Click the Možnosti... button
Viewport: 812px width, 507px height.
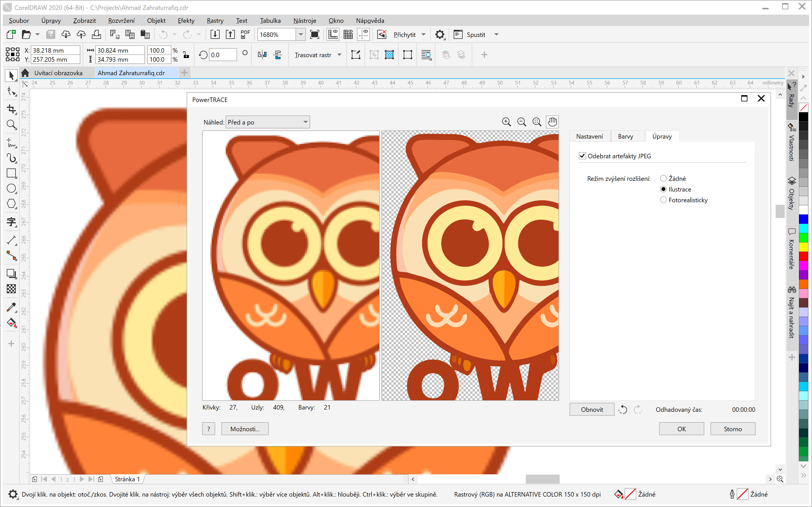[245, 429]
